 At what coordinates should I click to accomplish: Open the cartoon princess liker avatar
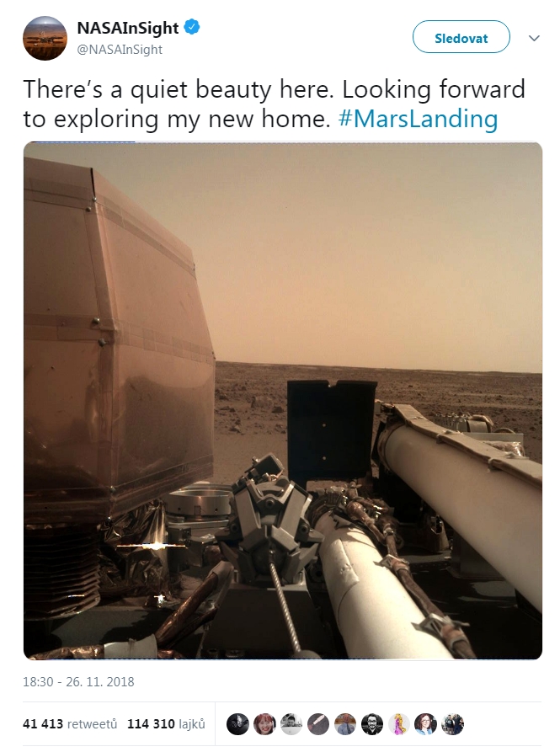pyautogui.click(x=398, y=724)
